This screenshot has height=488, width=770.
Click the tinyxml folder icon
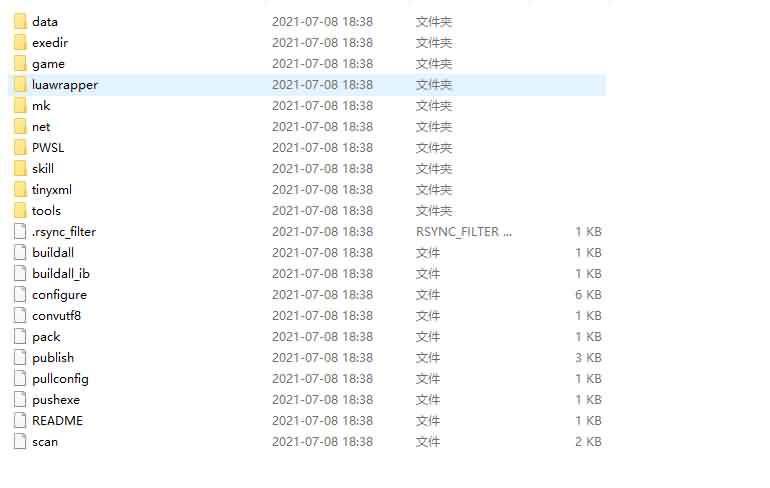pos(20,190)
